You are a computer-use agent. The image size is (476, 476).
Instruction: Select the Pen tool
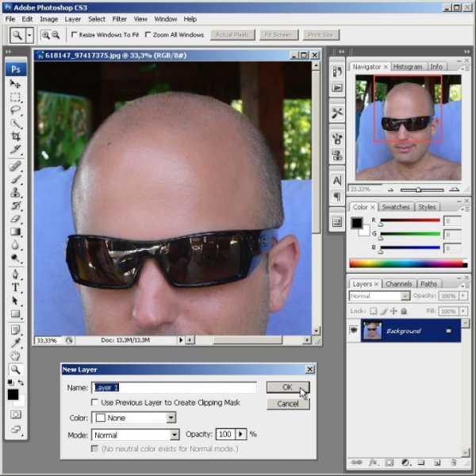[15, 274]
